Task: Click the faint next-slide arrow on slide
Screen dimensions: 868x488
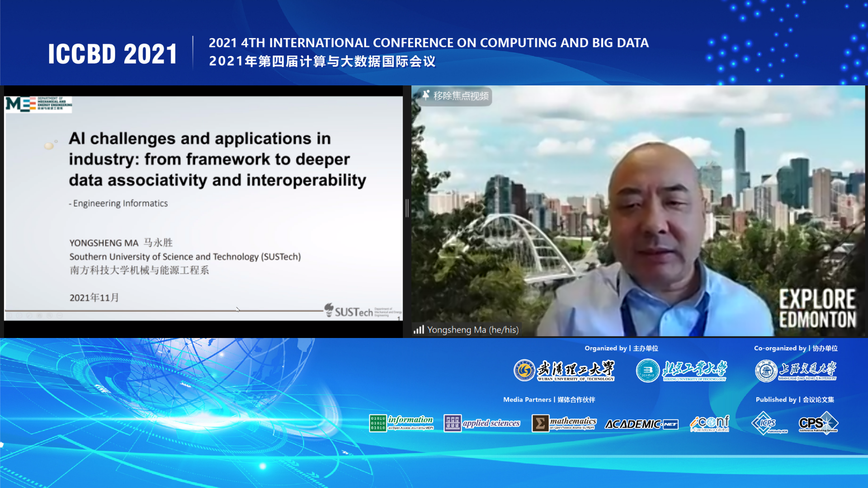Action: 19,315
